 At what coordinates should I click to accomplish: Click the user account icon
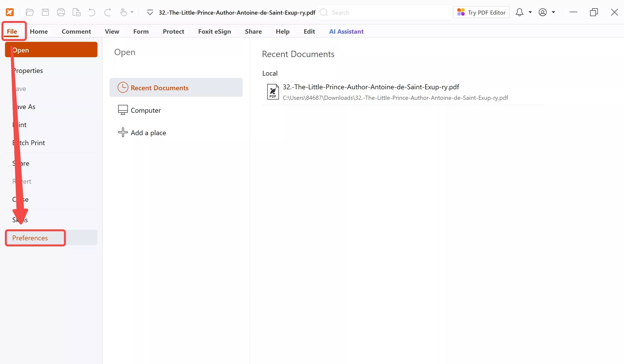542,12
